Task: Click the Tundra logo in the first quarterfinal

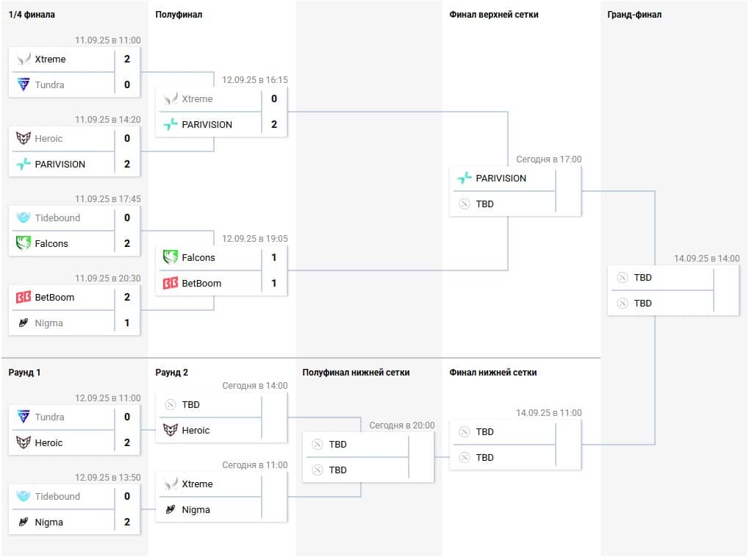Action: 24,85
